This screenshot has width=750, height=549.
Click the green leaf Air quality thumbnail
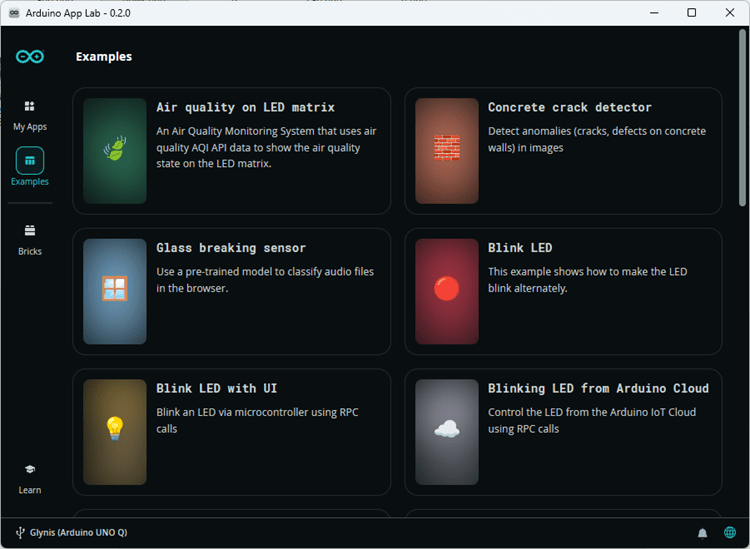[x=115, y=151]
